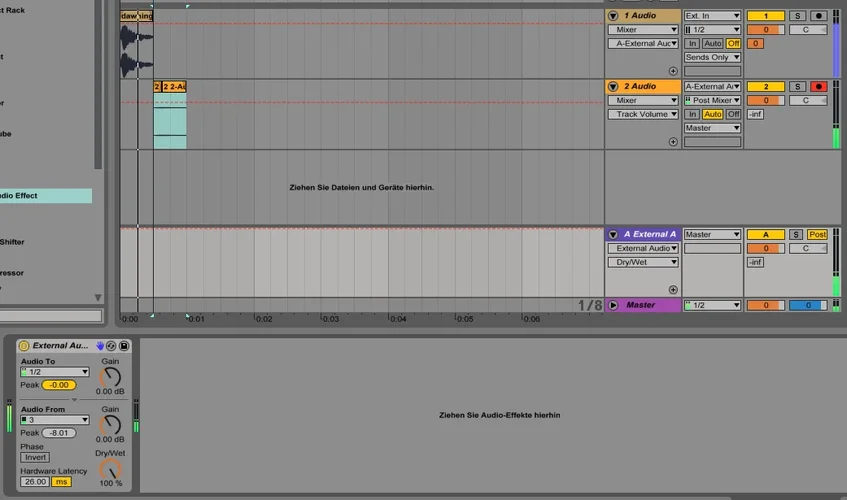Open Master track 1/2 output dropdown
Image resolution: width=847 pixels, height=500 pixels.
pyautogui.click(x=712, y=305)
